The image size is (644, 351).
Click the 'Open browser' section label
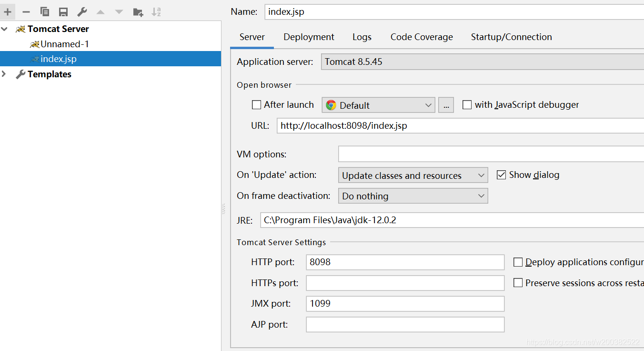(264, 85)
